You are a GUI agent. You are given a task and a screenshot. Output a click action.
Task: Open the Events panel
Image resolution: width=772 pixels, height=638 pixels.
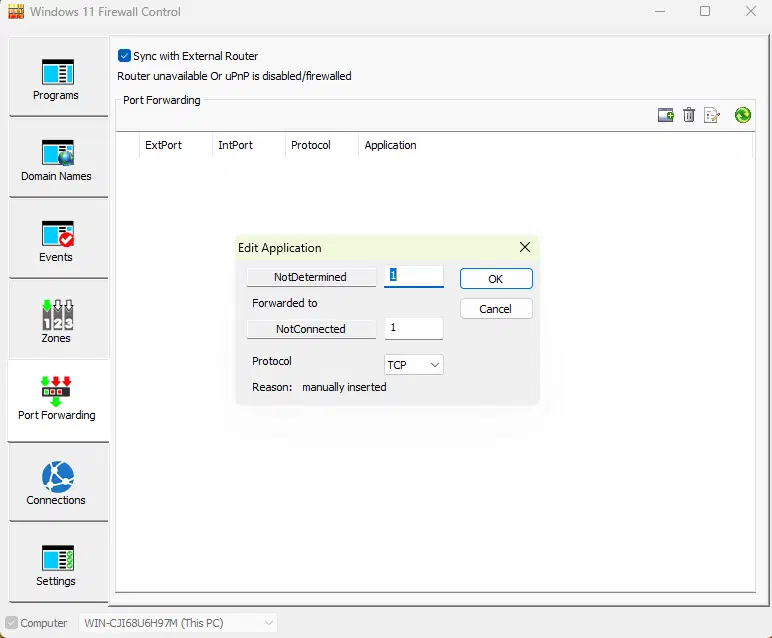pos(58,239)
